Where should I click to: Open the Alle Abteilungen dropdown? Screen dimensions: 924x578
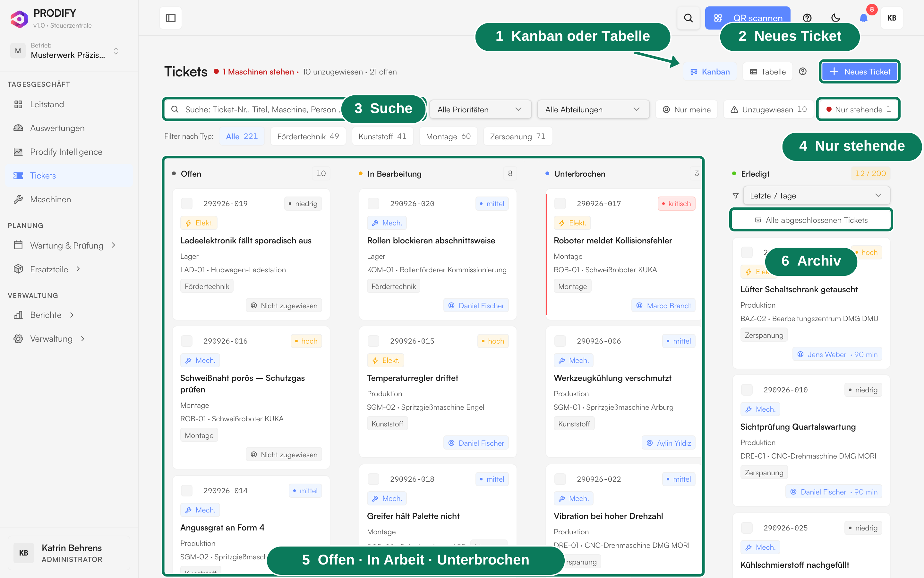point(593,110)
